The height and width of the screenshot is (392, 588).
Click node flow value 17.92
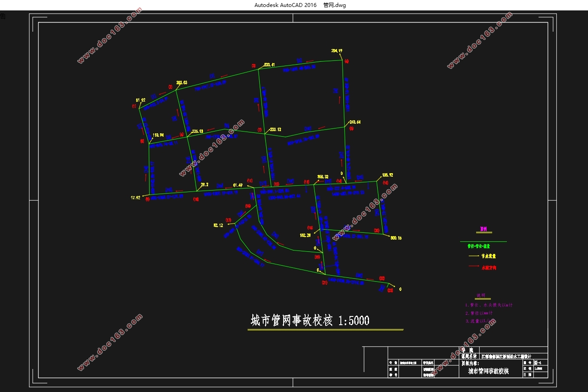pos(136,198)
